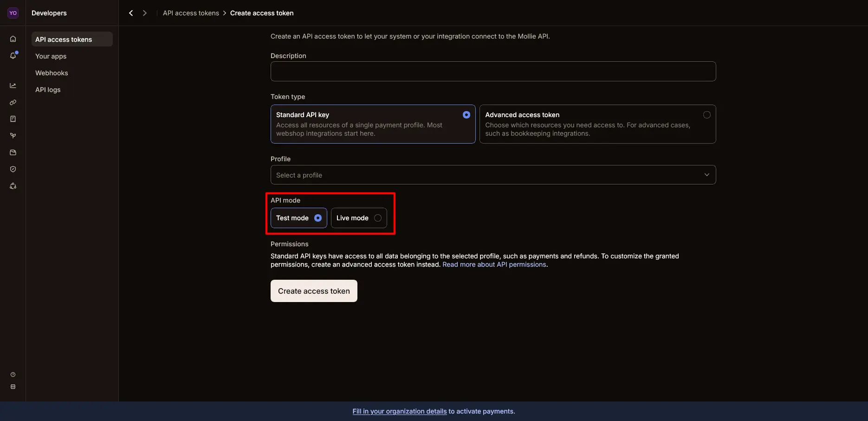Go forward with the right arrow
Viewport: 868px width, 421px height.
click(x=145, y=13)
